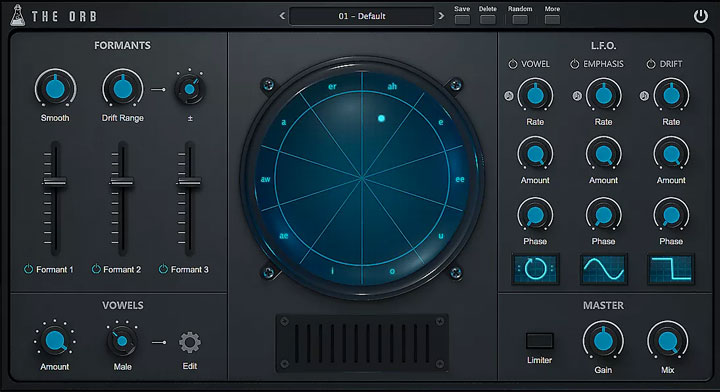Image resolution: width=720 pixels, height=392 pixels.
Task: Click the Vowels Amount knob
Action: (55, 341)
